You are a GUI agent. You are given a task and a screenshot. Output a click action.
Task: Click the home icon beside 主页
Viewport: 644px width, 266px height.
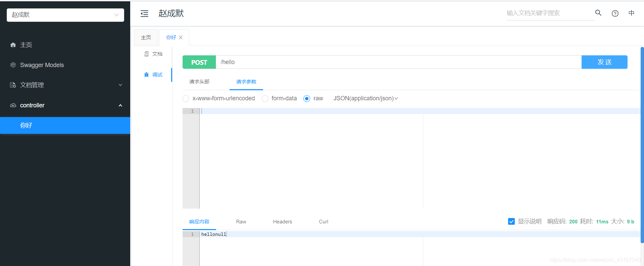(13, 45)
